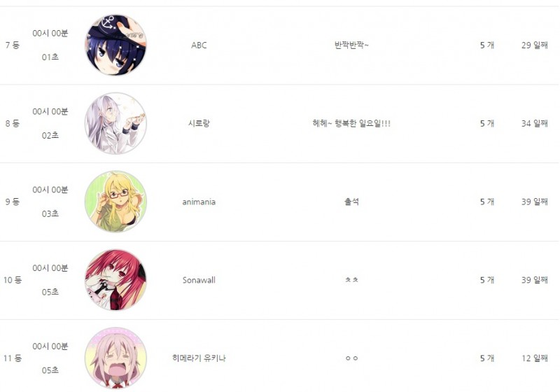
Task: Click the 출석 attendance comment
Action: 351,202
